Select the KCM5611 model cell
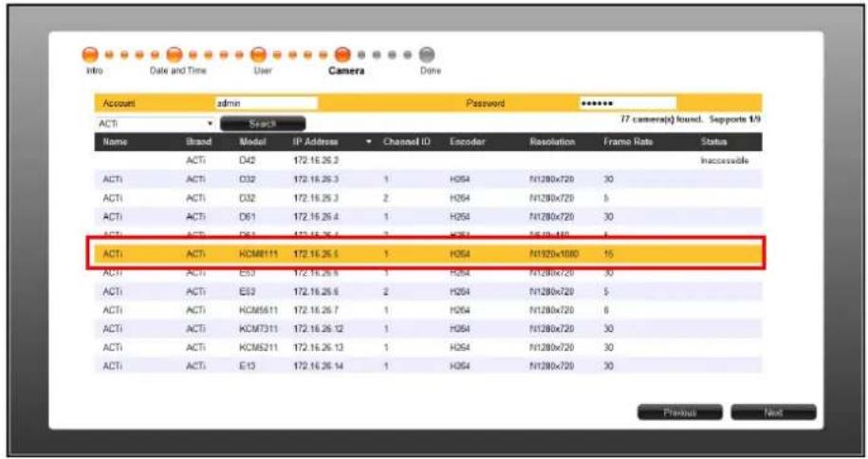Screen dimensions: 868x459 click(x=259, y=310)
